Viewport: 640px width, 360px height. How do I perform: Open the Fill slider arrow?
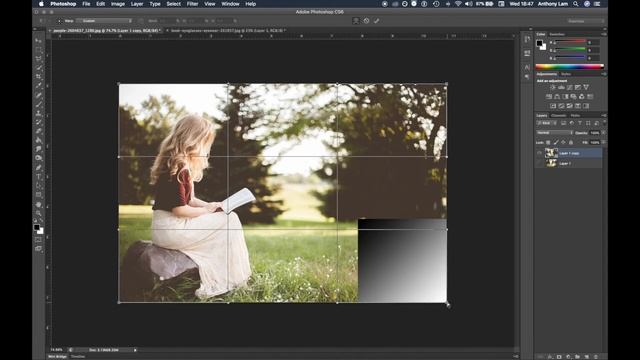tap(603, 142)
